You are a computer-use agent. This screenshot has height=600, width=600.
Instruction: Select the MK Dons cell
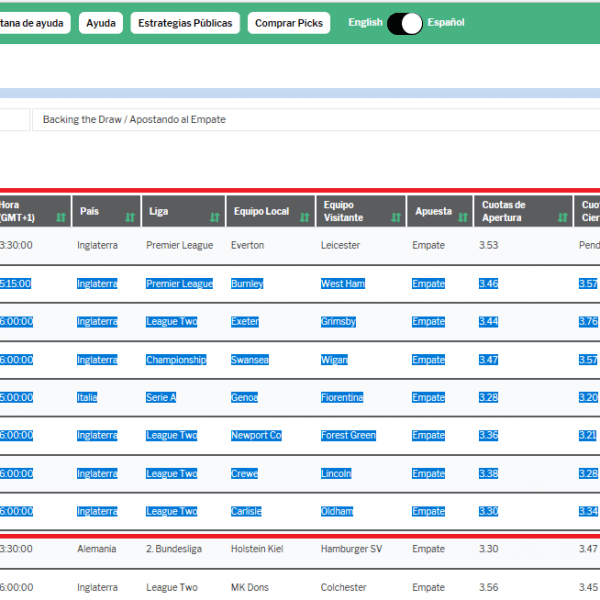(250, 587)
